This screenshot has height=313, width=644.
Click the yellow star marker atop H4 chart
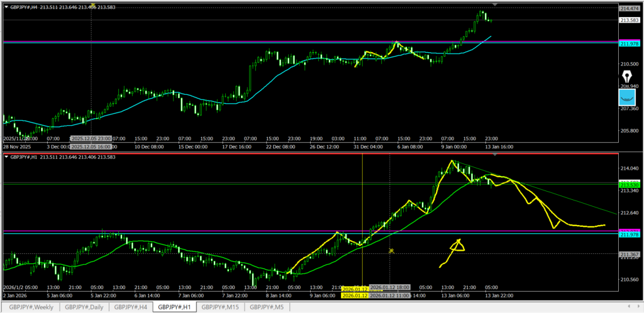click(92, 6)
